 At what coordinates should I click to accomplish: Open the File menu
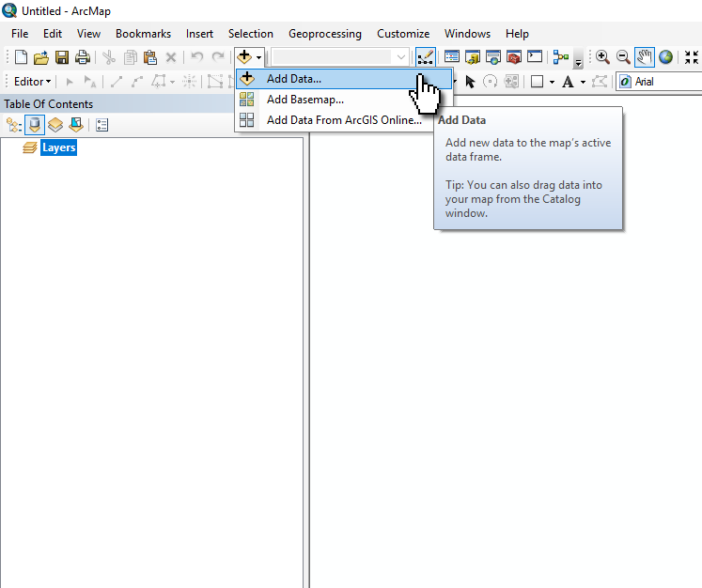click(20, 34)
